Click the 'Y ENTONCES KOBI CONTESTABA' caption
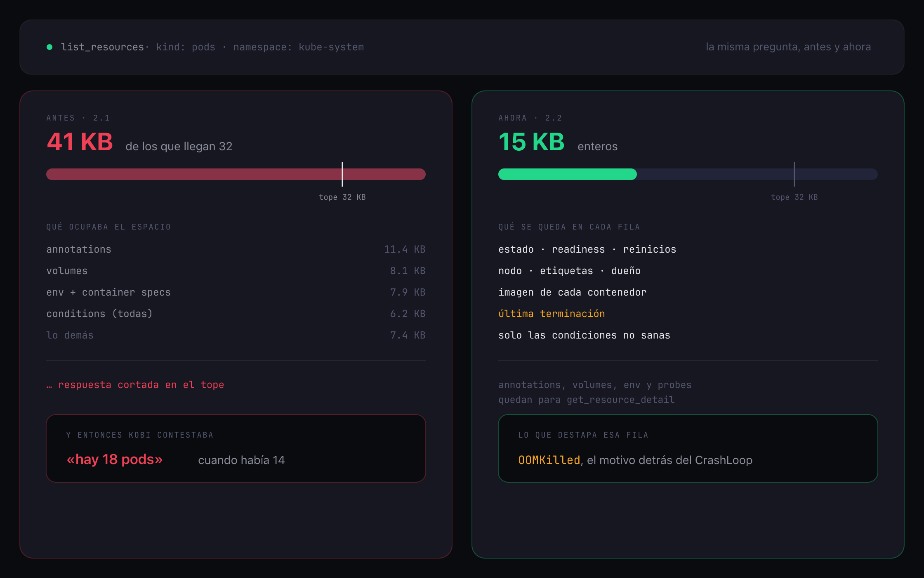 (x=140, y=435)
